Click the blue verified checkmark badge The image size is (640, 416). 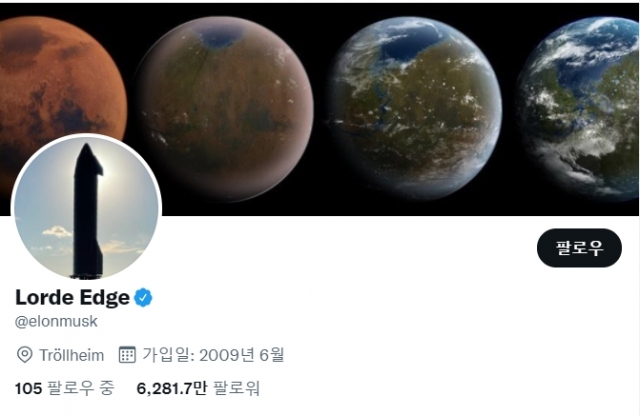click(x=143, y=298)
